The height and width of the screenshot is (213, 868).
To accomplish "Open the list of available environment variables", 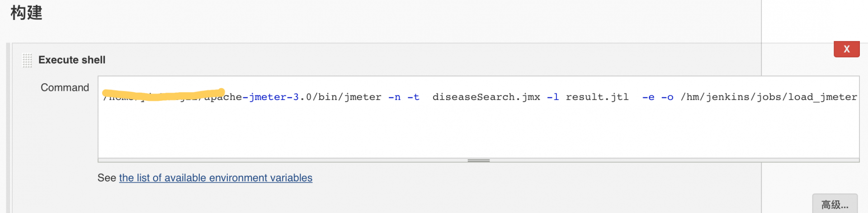I will (216, 178).
